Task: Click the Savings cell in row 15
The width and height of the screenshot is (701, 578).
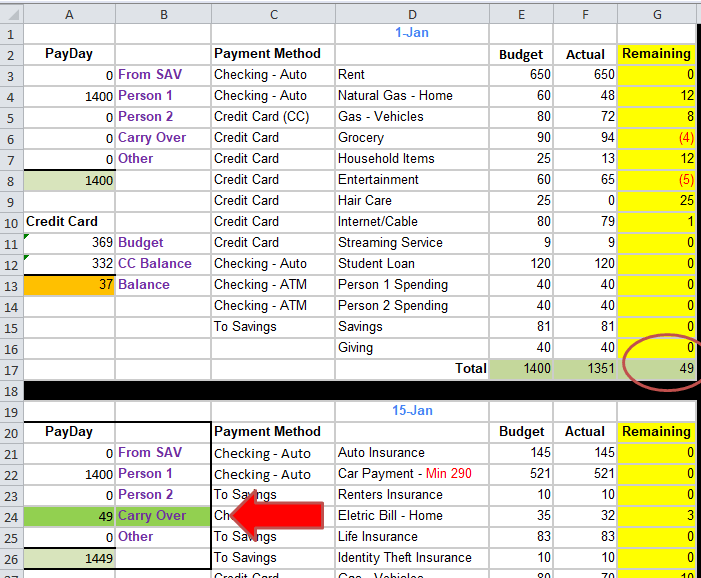Action: click(x=412, y=327)
